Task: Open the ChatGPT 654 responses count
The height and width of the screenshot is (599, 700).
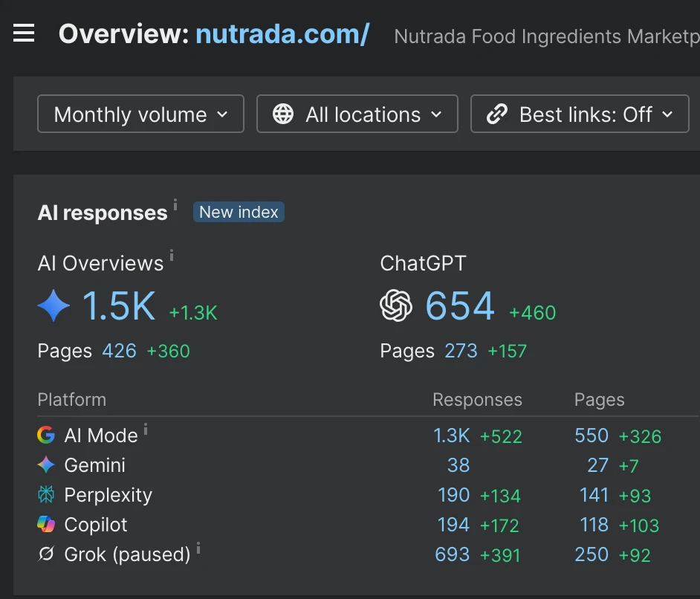Action: pos(460,305)
